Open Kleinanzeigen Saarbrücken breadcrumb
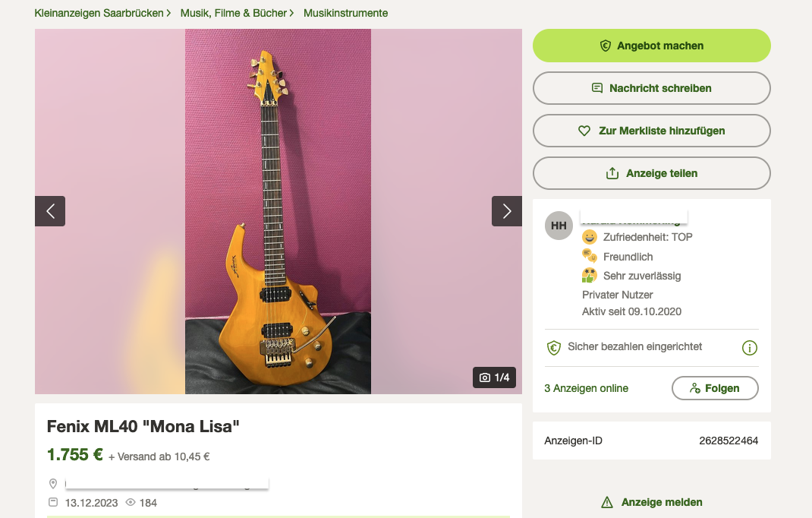Viewport: 812px width, 518px height. click(99, 13)
